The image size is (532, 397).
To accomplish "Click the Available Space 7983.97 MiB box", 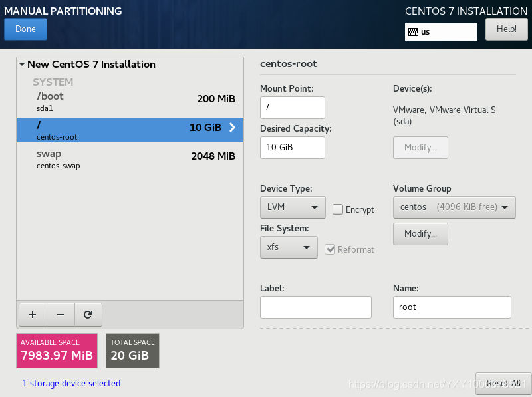I will point(57,351).
